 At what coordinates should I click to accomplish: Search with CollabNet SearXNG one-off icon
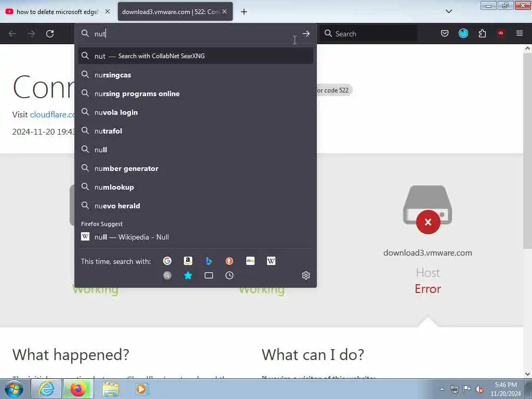click(167, 275)
